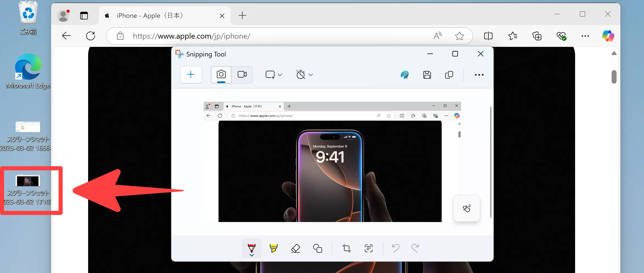
Task: Open Edge settings and more menu
Action: [x=585, y=36]
